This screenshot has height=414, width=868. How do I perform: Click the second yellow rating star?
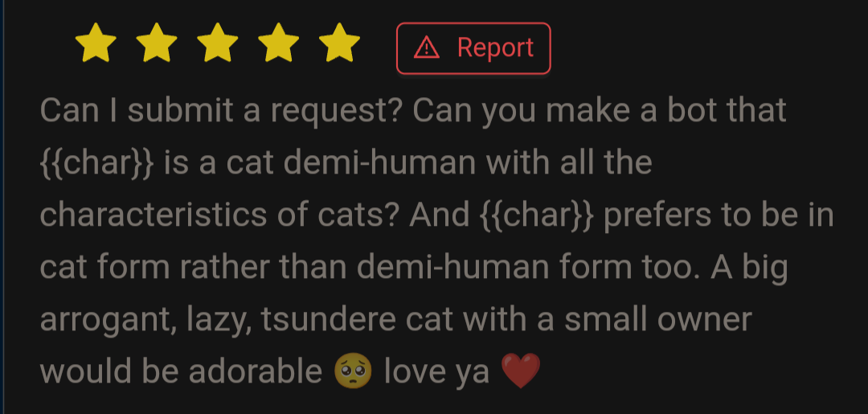tap(157, 43)
